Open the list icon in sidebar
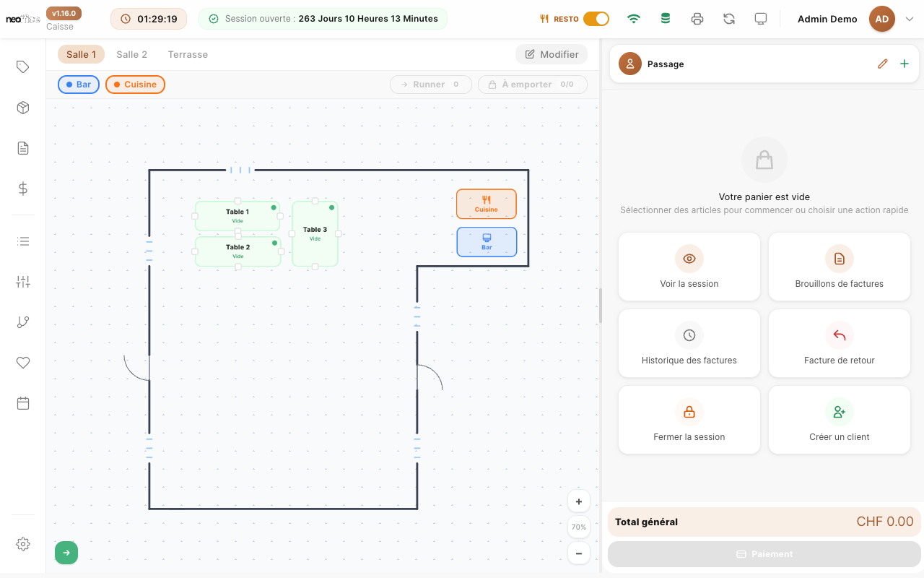The height and width of the screenshot is (578, 924). 23,241
